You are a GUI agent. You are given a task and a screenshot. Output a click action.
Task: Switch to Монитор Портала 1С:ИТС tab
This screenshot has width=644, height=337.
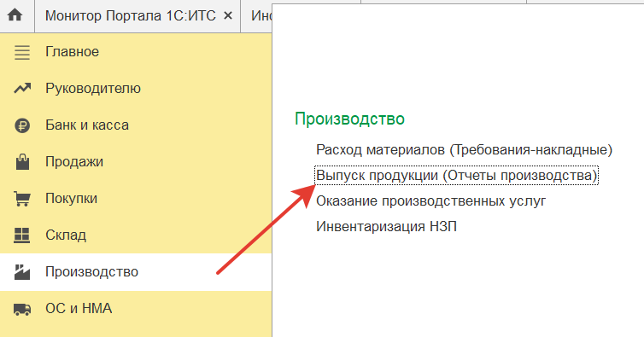(x=130, y=15)
